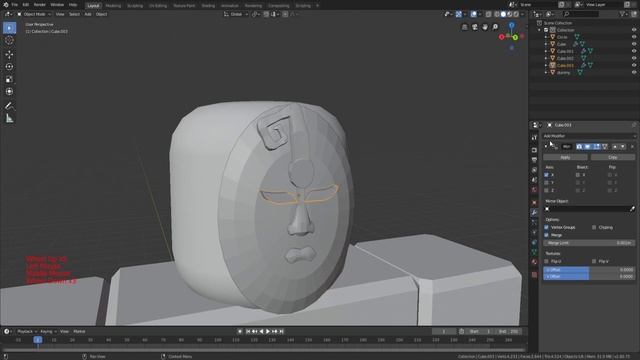This screenshot has height=360, width=640.
Task: Open the Object Mode dropdown
Action: pyautogui.click(x=34, y=14)
